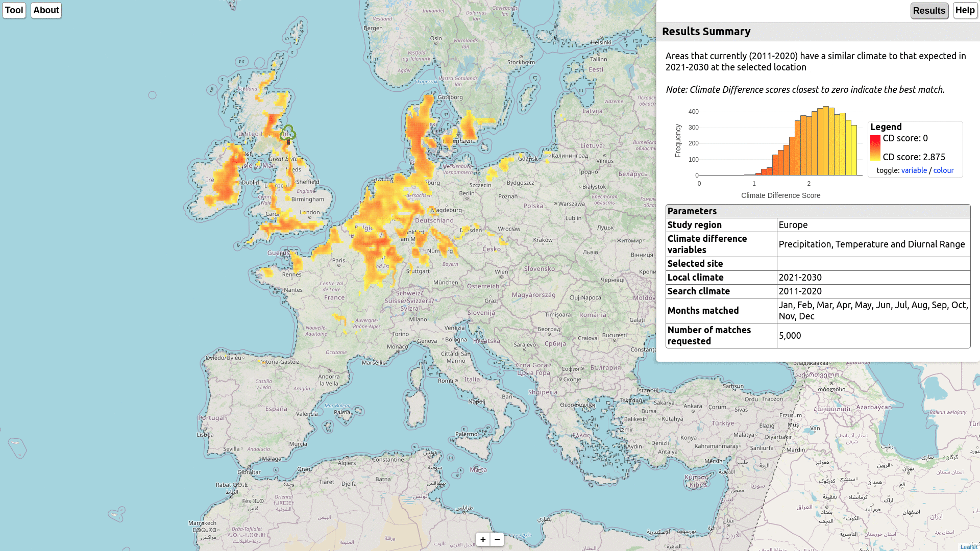Zoom out the map with minus button
Screen dimensions: 980x551
[x=497, y=539]
